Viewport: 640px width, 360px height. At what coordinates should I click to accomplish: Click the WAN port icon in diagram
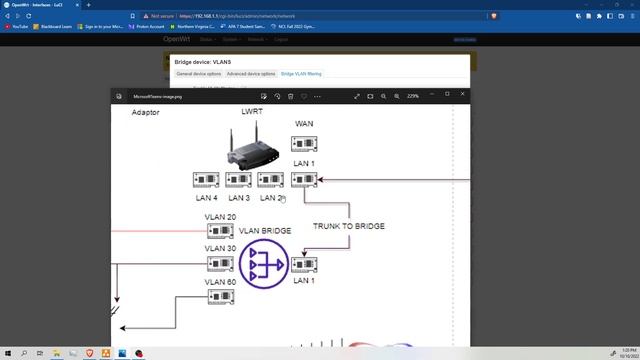(304, 144)
